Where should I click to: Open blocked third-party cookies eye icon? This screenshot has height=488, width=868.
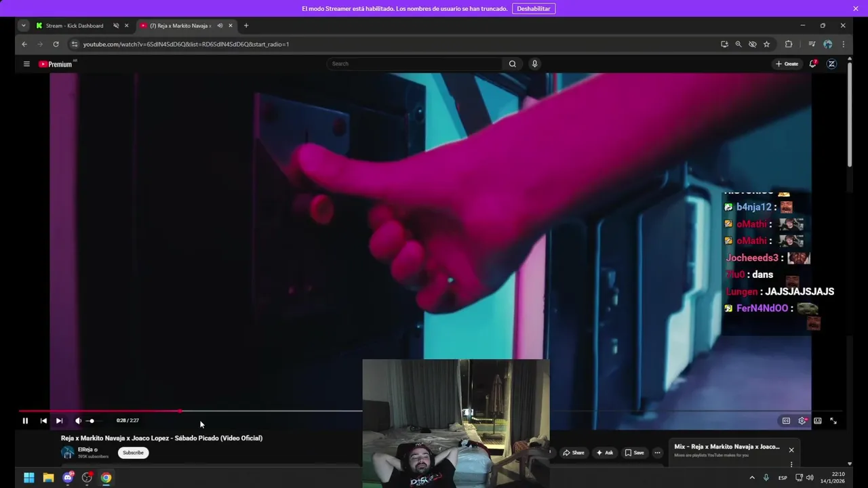(x=753, y=44)
